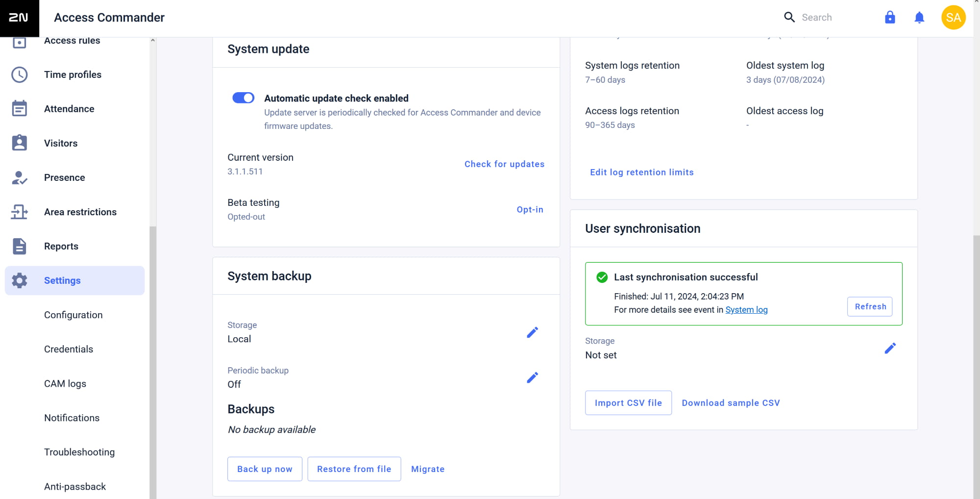
Task: Open the notifications bell
Action: [919, 18]
